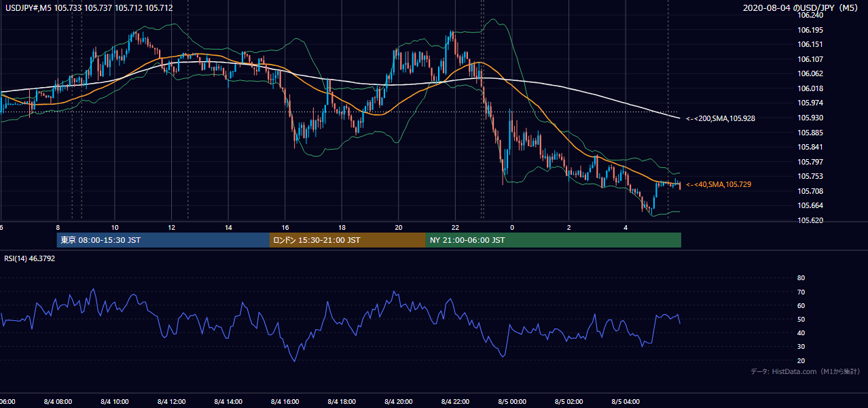The height and width of the screenshot is (408, 868).
Task: Click the 8/4 22:00 time axis label
Action: coord(455,401)
